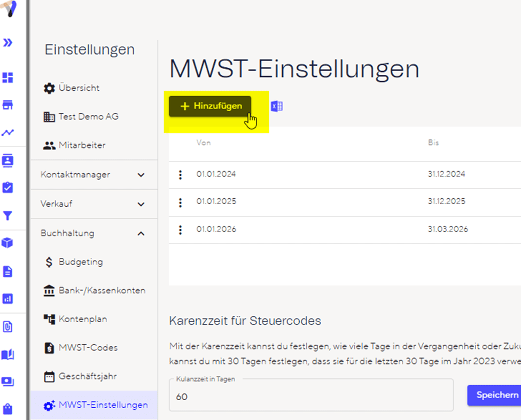The image size is (521, 420).
Task: Click the Excel export icon
Action: tap(277, 106)
